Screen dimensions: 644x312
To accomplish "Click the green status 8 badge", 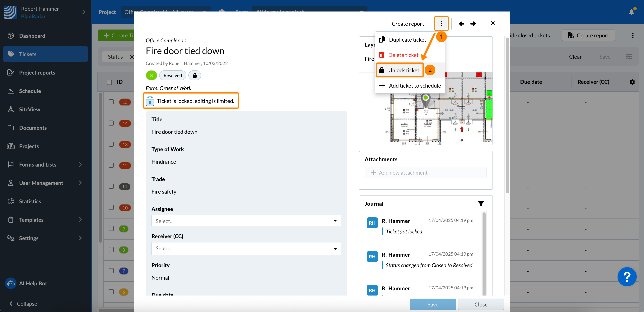I will pos(151,75).
